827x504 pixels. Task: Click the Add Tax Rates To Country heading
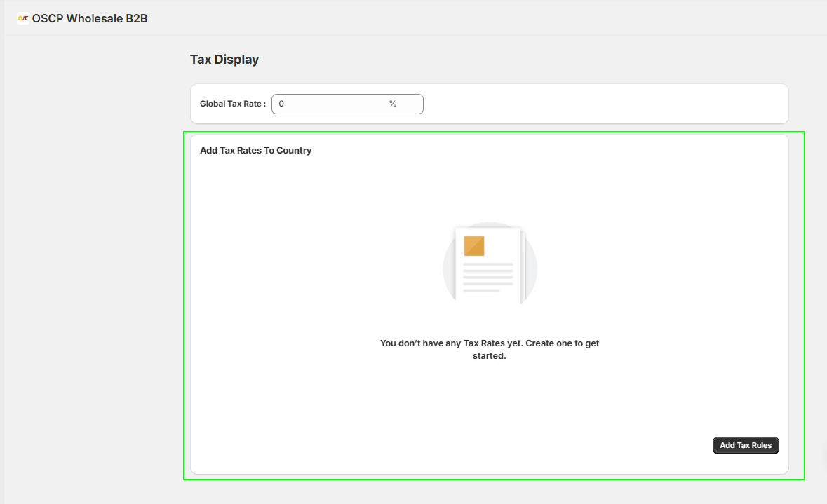pos(256,150)
